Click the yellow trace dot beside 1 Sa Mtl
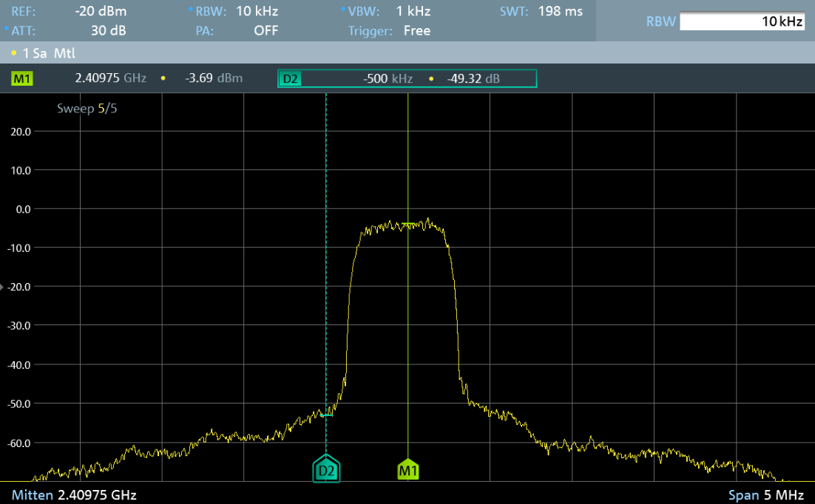815x504 pixels. (x=14, y=54)
